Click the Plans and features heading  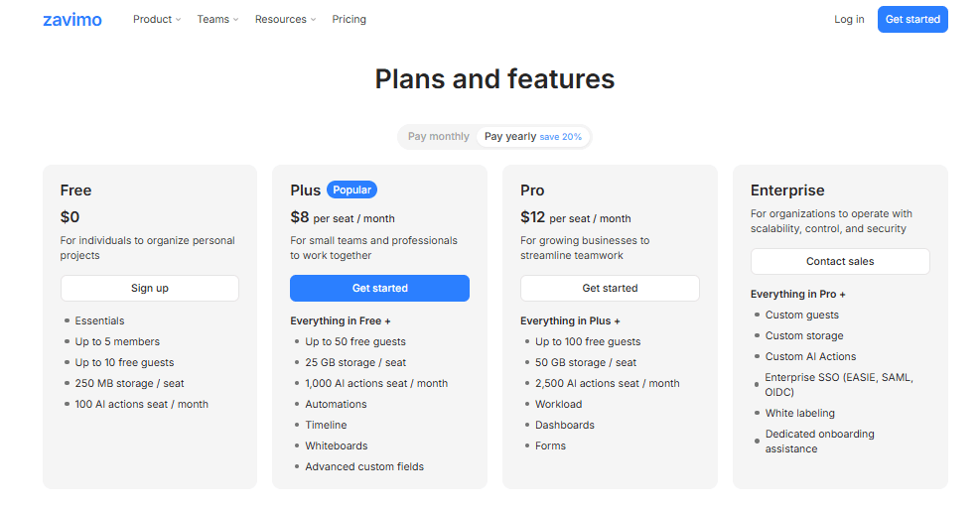[x=494, y=78]
